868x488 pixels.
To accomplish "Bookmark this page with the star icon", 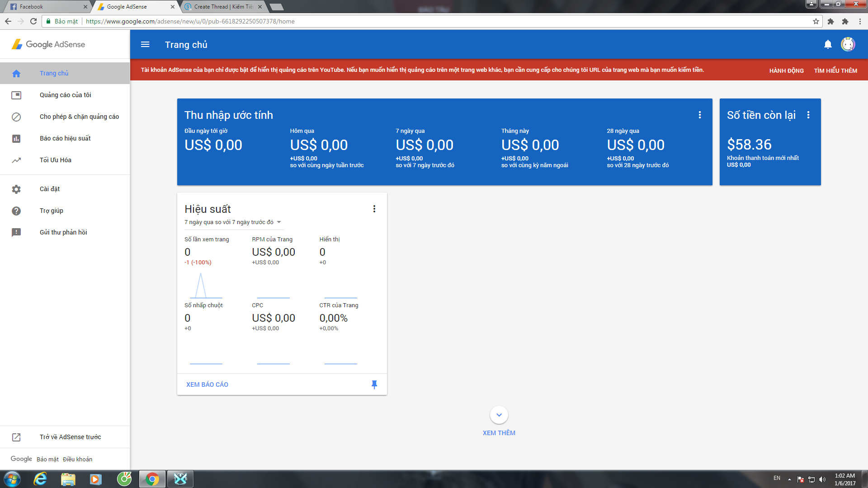I will 816,21.
